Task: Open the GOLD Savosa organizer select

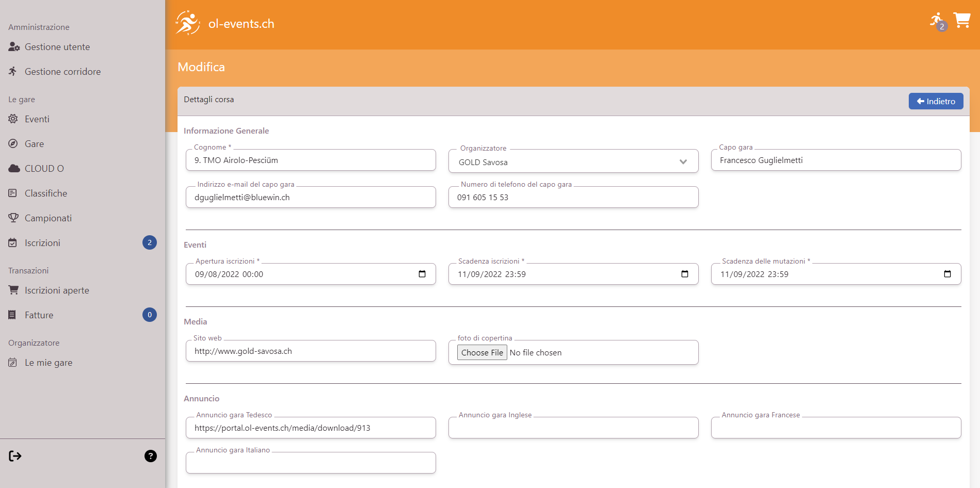Action: click(573, 161)
